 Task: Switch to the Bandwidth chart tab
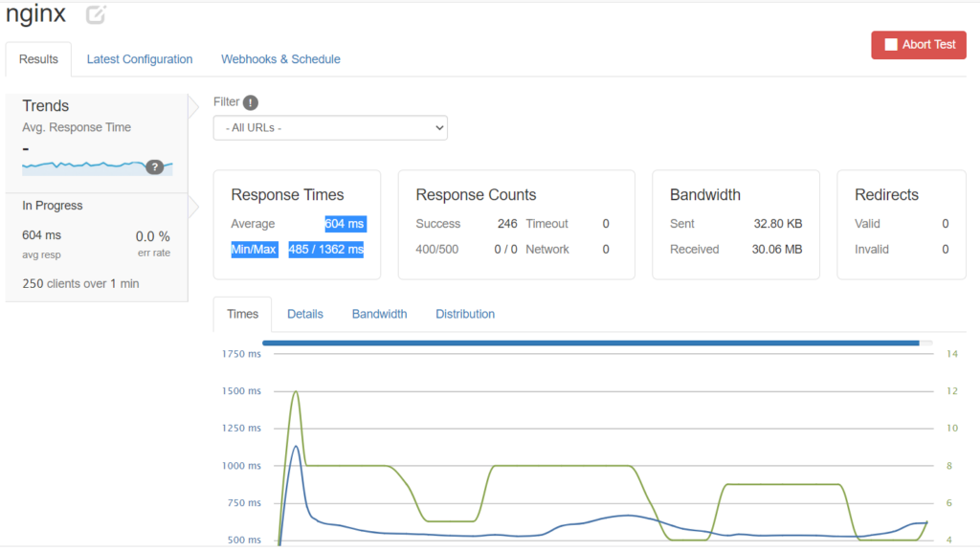tap(379, 314)
